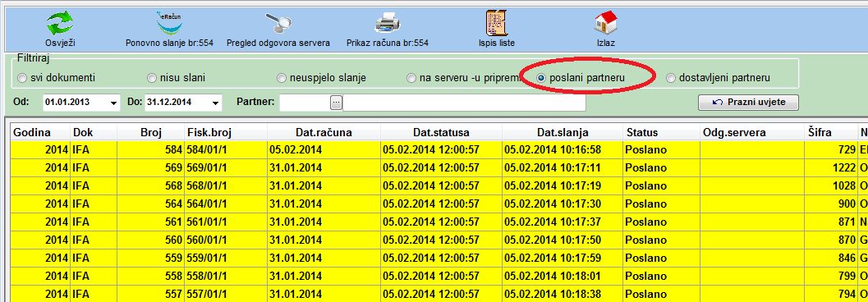Choose neuspjelo slanje filter radio

[281, 79]
